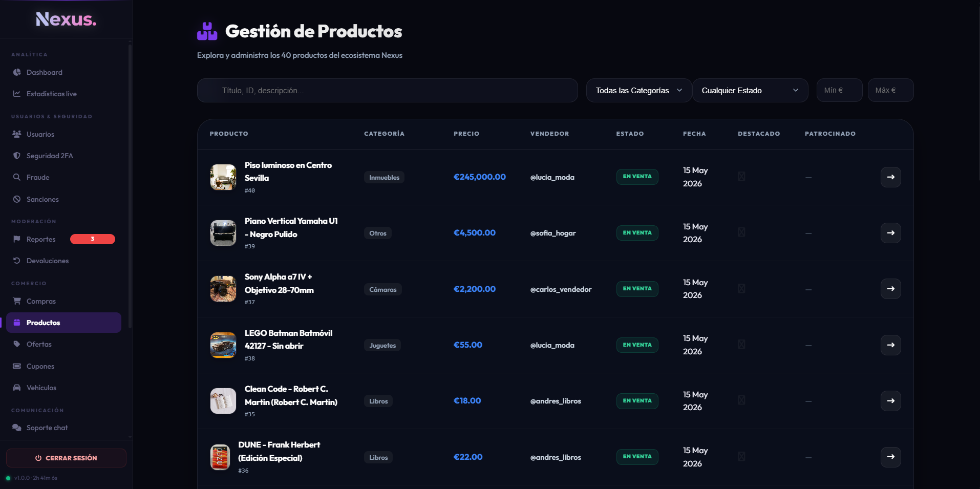Viewport: 980px width, 489px height.
Task: Open details arrow for DUNE row
Action: pyautogui.click(x=890, y=457)
